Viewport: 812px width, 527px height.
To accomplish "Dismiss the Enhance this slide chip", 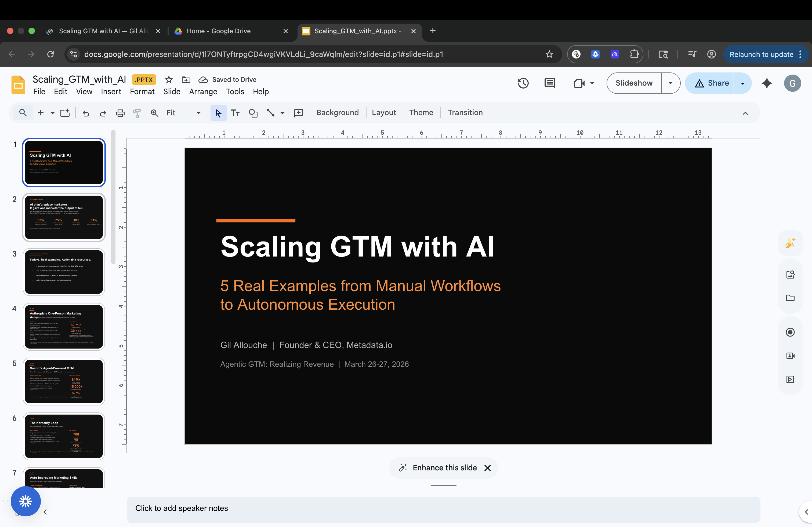I will tap(488, 468).
